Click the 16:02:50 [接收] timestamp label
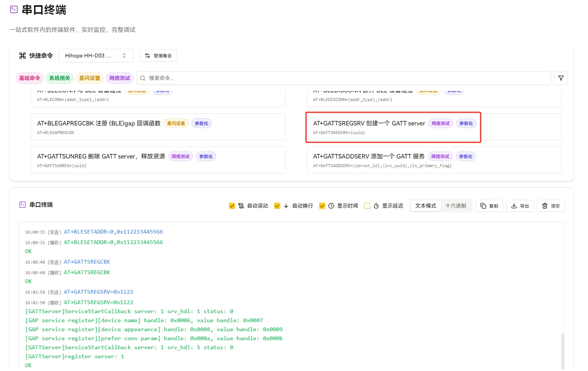This screenshot has height=371, width=588. pos(43,303)
